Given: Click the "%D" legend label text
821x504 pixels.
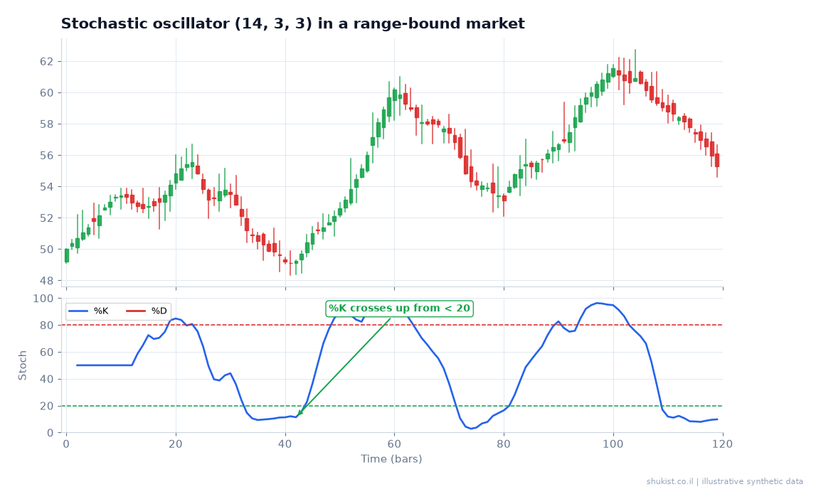Looking at the screenshot, I should point(159,311).
